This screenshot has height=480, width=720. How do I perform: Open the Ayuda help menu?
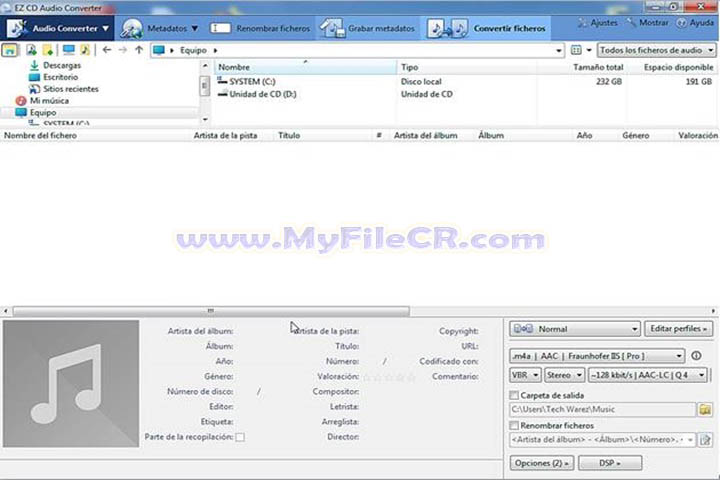[695, 23]
